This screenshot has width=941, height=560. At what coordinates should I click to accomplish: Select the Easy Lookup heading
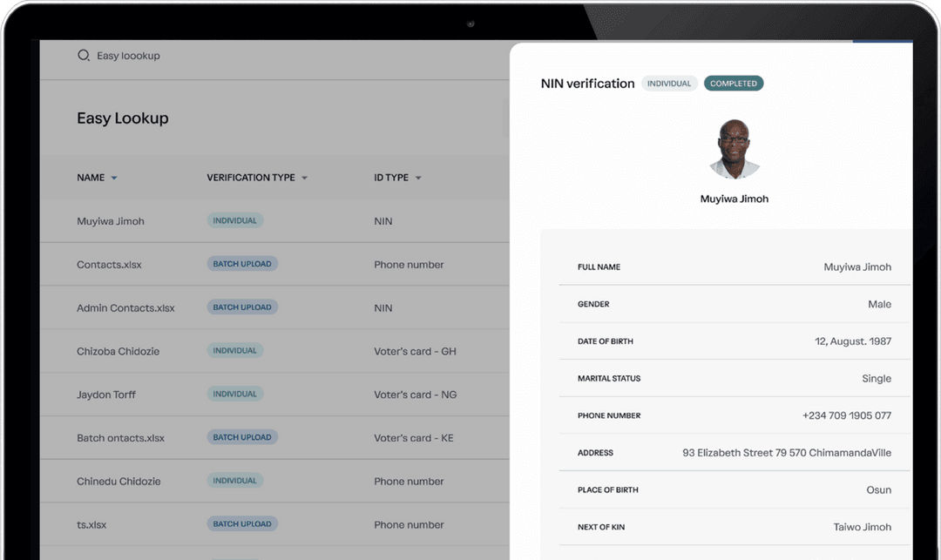[123, 118]
